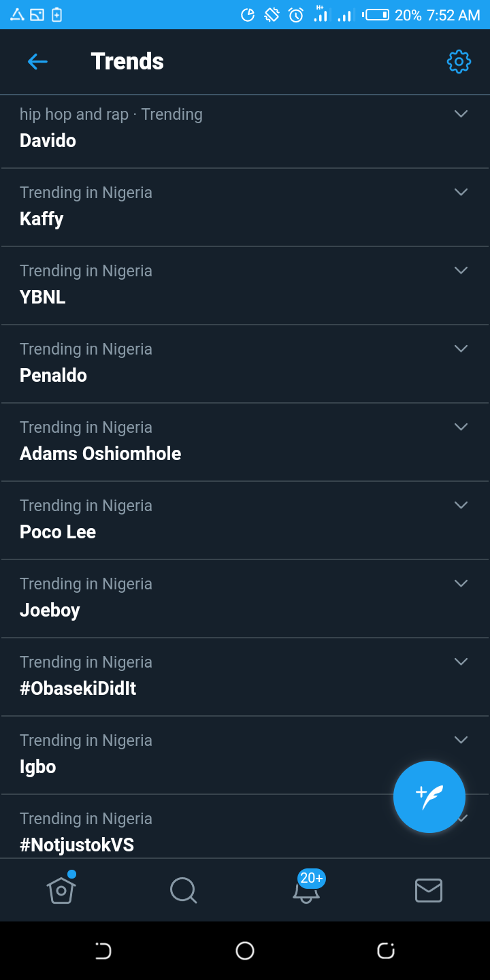Open notifications bell with 20+ badge
Image resolution: width=490 pixels, height=980 pixels.
click(306, 888)
